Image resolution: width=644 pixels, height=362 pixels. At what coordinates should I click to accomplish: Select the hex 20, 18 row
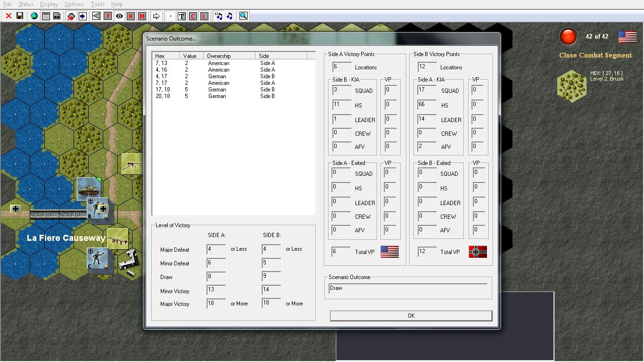(x=233, y=96)
